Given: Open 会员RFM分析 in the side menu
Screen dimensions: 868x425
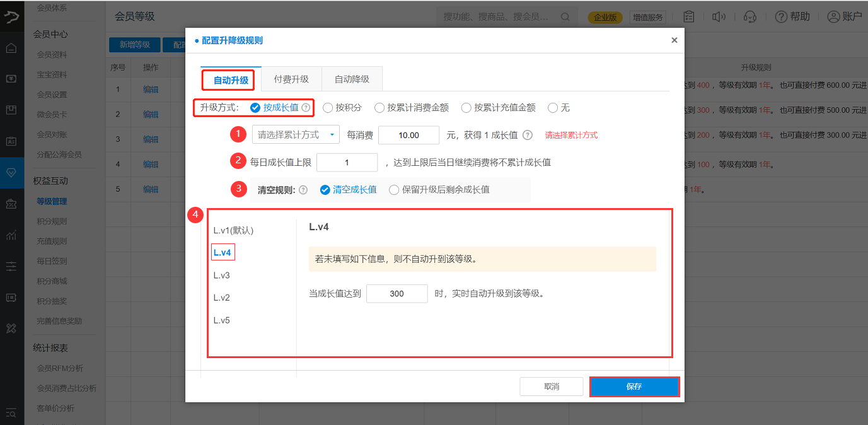Looking at the screenshot, I should tap(60, 368).
